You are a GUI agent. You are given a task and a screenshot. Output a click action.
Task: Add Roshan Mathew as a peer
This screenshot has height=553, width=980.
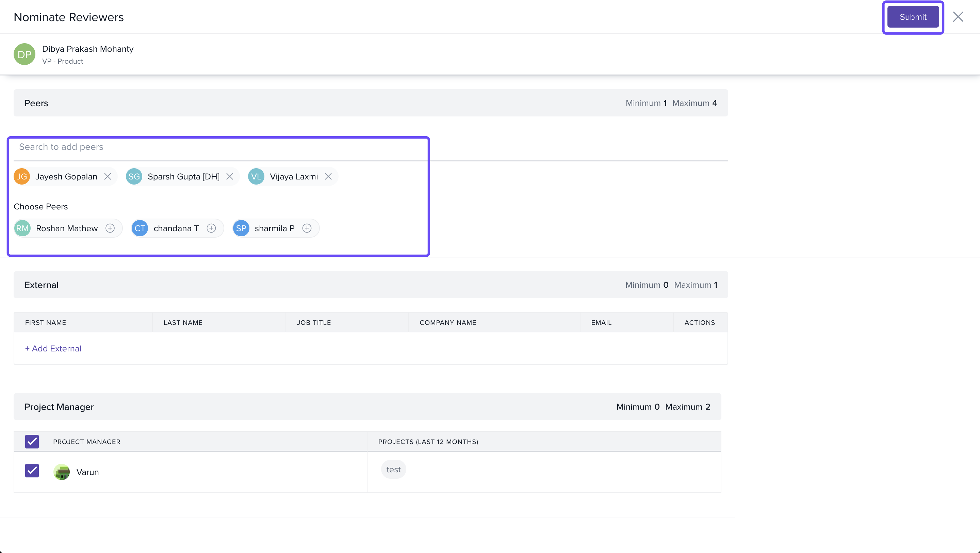[110, 228]
